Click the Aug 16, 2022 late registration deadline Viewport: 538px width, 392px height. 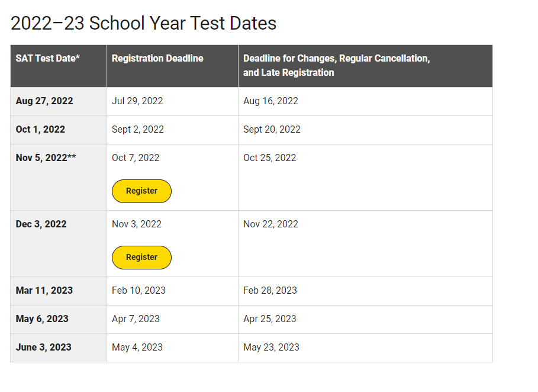pos(270,101)
